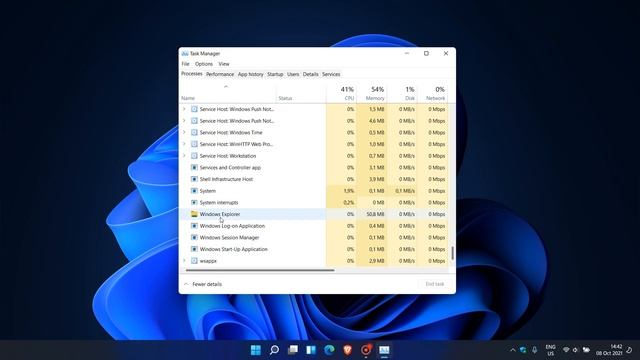The height and width of the screenshot is (360, 640).
Task: Click the red recorder app taskbar icon
Action: 366,350
